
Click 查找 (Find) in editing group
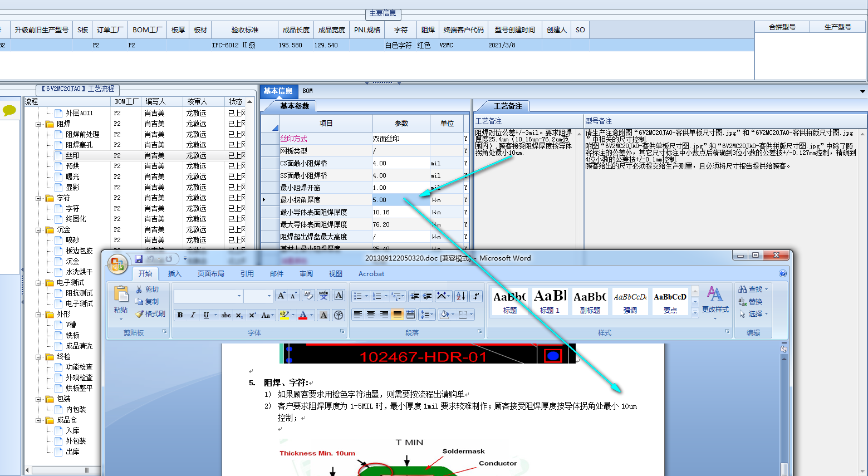click(753, 289)
